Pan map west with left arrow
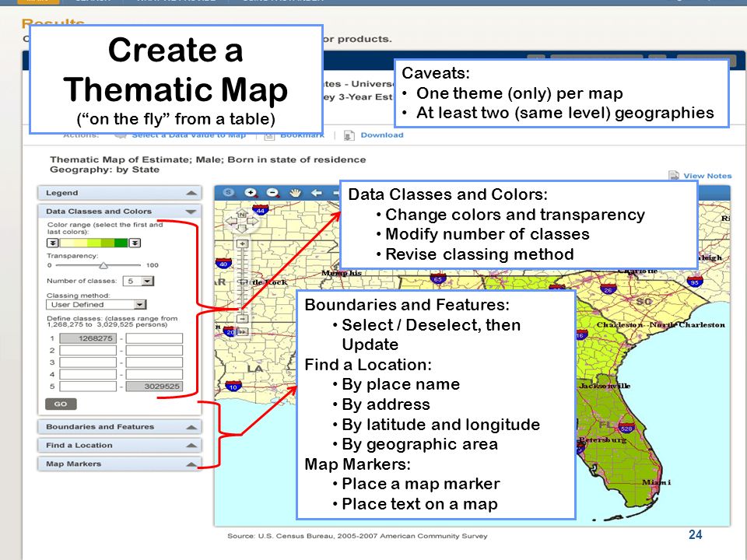Viewport: 747px width, 560px height. point(232,221)
